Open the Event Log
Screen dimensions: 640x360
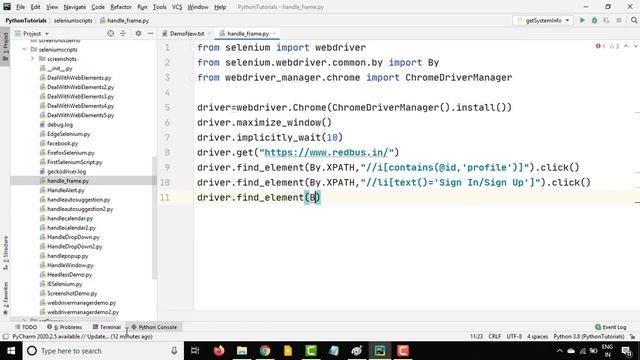[x=611, y=327]
